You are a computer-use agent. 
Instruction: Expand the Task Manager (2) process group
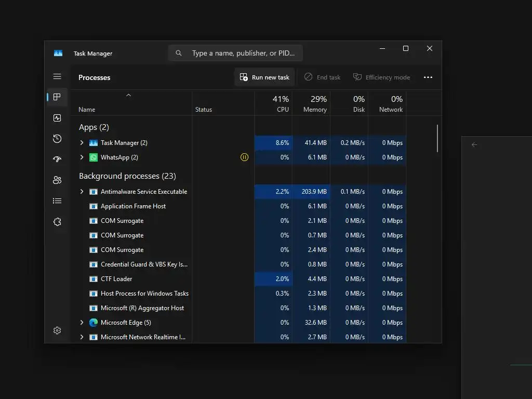(x=82, y=143)
